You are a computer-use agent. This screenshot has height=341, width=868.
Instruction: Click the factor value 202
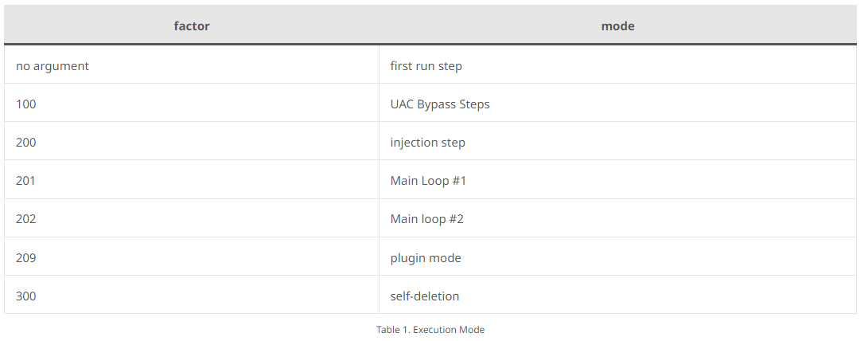coord(26,219)
